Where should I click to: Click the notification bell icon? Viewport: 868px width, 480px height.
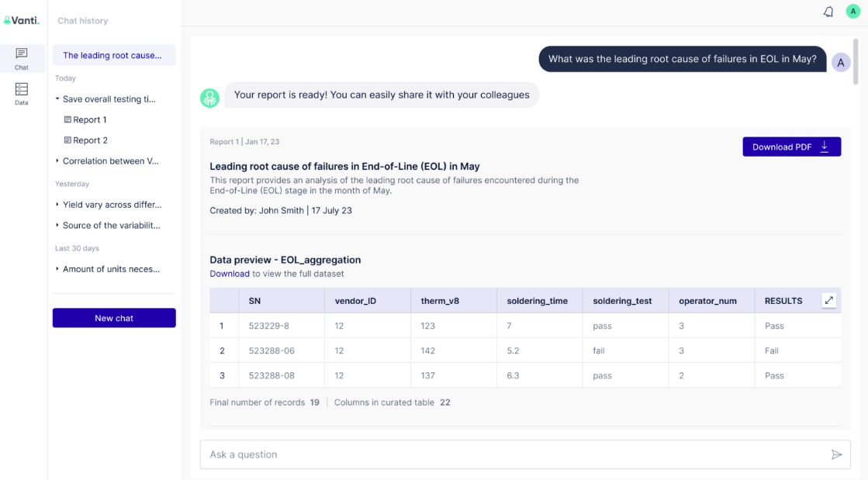(828, 12)
